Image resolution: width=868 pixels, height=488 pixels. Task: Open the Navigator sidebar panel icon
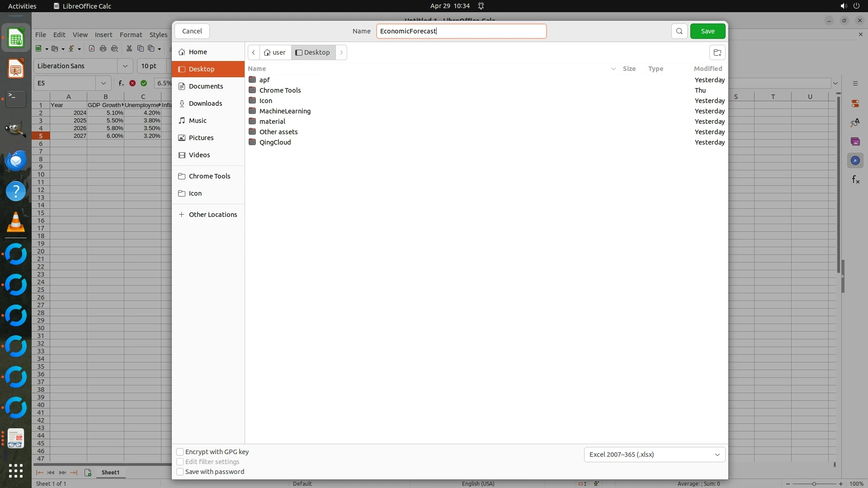855,160
